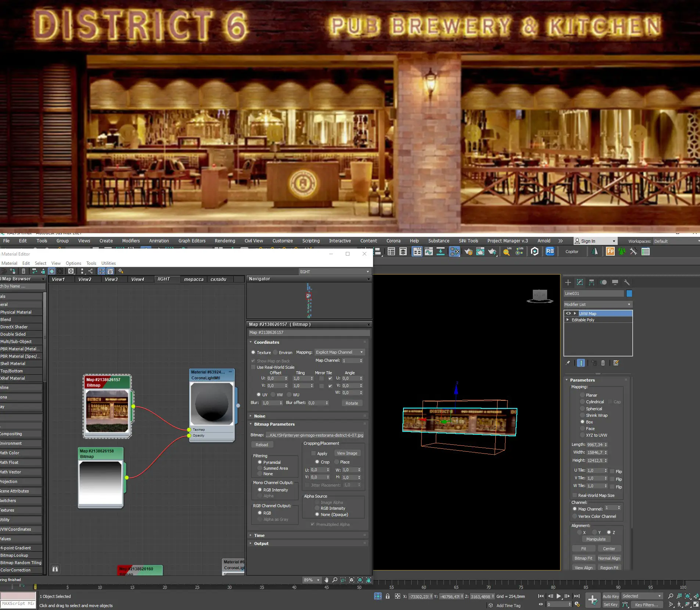This screenshot has width=700, height=610.
Task: Toggle visibility eye of the UVW Map modifier
Action: tap(569, 313)
